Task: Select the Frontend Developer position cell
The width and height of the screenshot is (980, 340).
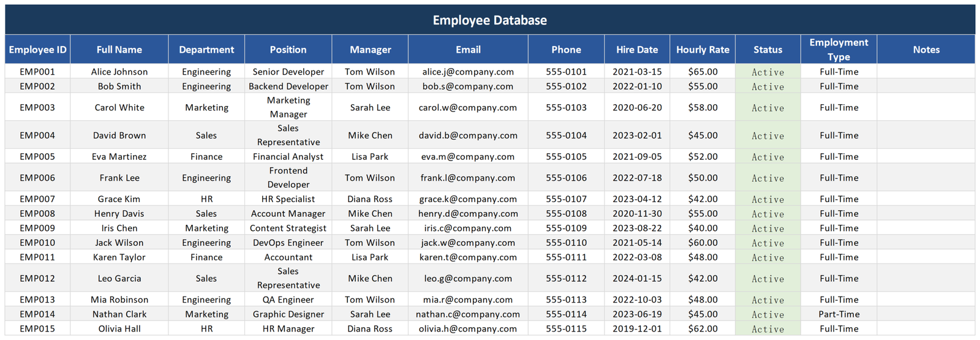Action: (x=288, y=178)
